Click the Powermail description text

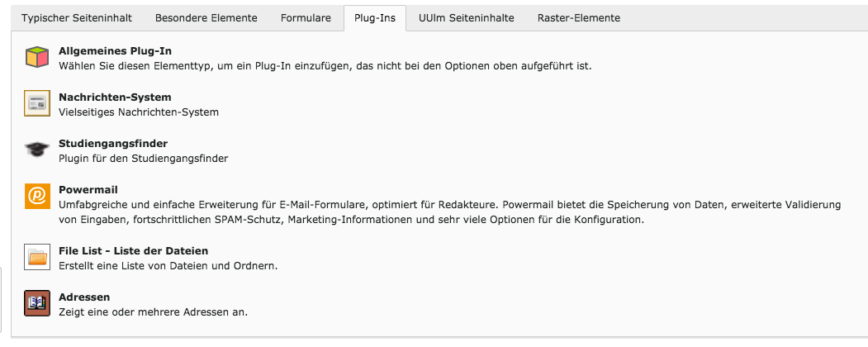point(449,212)
